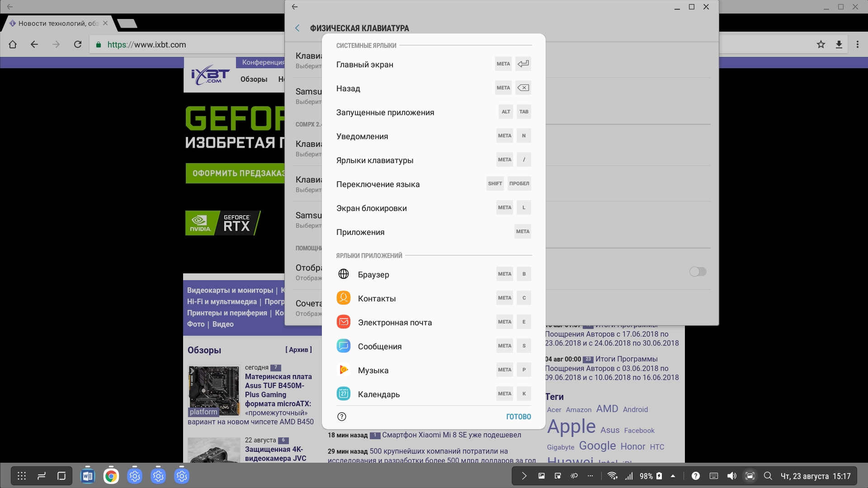The image size is (868, 488).
Task: Click the Сообщения app icon
Action: [344, 346]
